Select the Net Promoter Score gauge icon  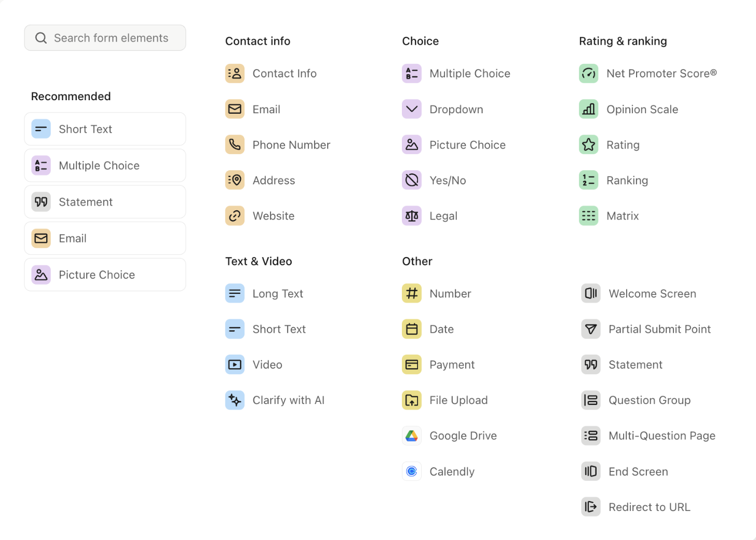(x=588, y=74)
